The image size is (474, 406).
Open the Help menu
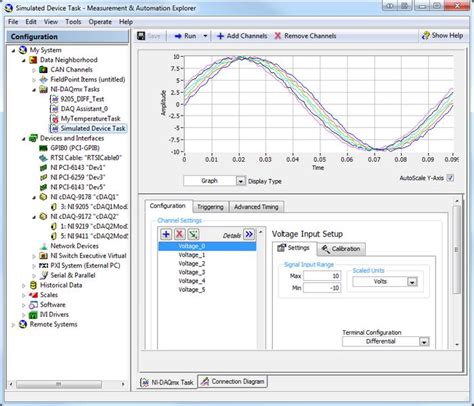[126, 22]
